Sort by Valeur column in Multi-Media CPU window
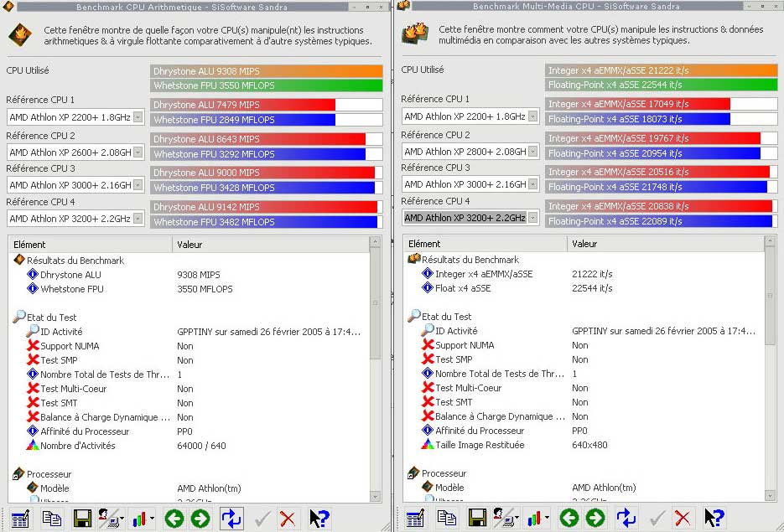784x532 pixels. (666, 244)
